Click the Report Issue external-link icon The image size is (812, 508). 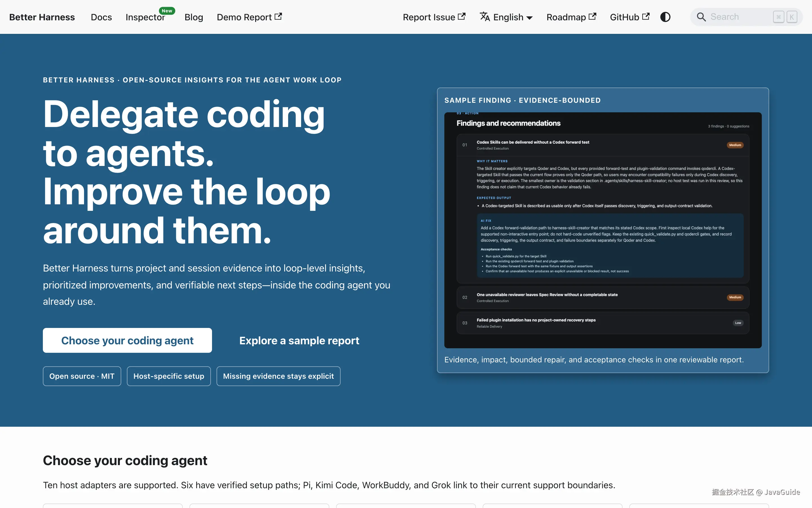pos(462,16)
